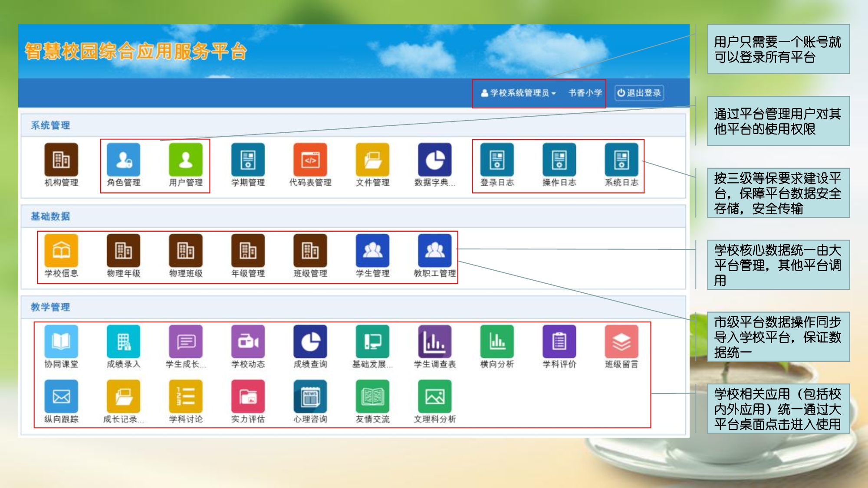The image size is (868, 488).
Task: Open the 登录日志 icon
Action: coord(497,160)
